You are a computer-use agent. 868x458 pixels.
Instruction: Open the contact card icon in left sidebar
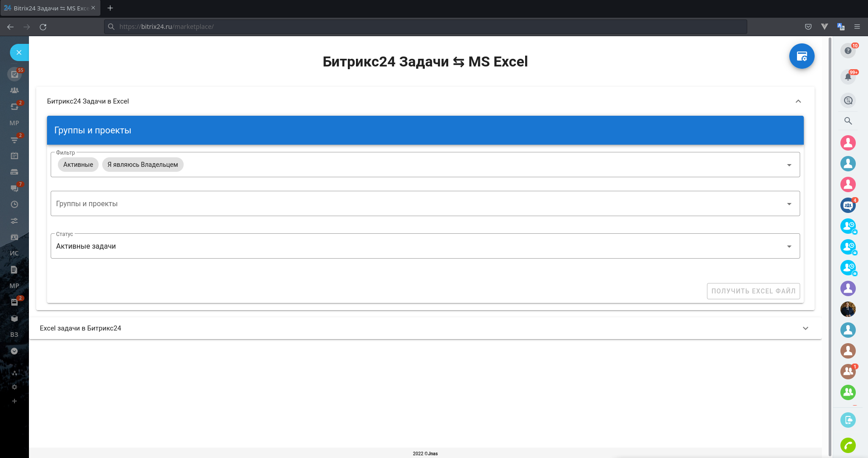tap(14, 237)
